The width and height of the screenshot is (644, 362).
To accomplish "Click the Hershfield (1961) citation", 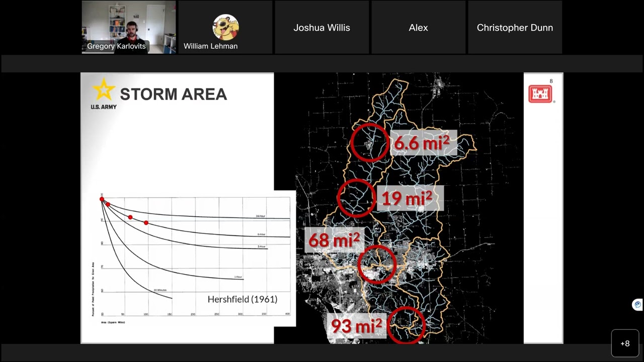I will [x=243, y=299].
